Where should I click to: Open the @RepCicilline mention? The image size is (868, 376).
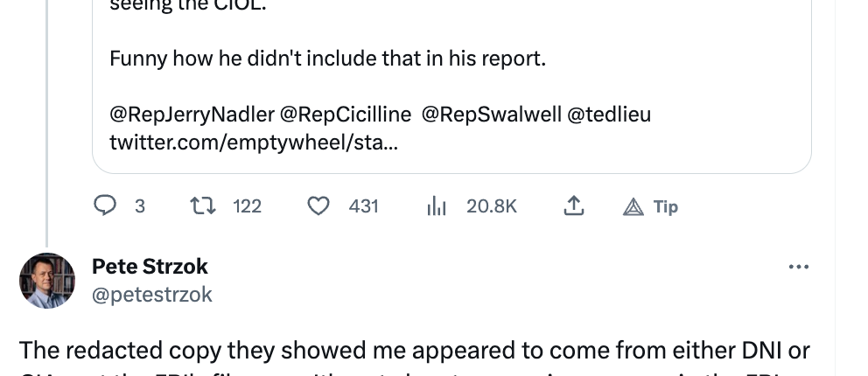point(345,115)
